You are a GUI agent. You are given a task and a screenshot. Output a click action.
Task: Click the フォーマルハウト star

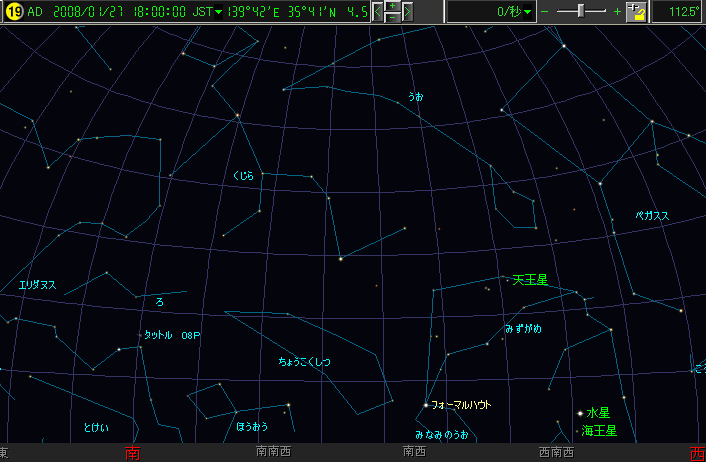[427, 405]
